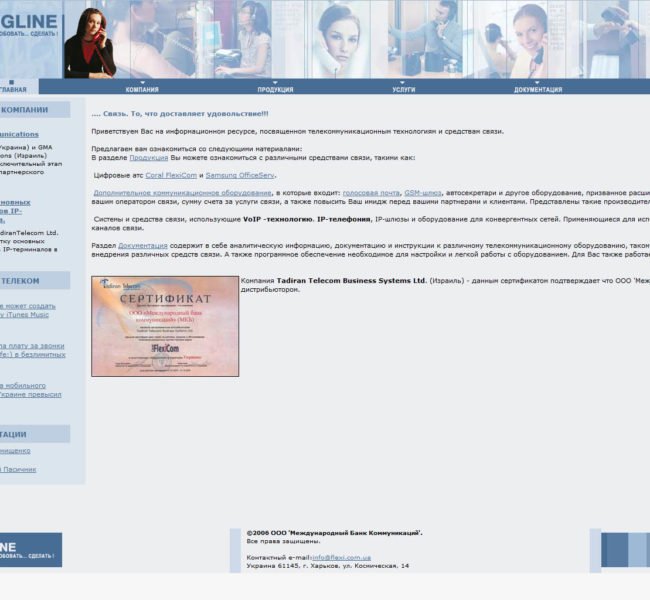The image size is (650, 600).
Task: Click woman with red phone image
Action: 90,42
